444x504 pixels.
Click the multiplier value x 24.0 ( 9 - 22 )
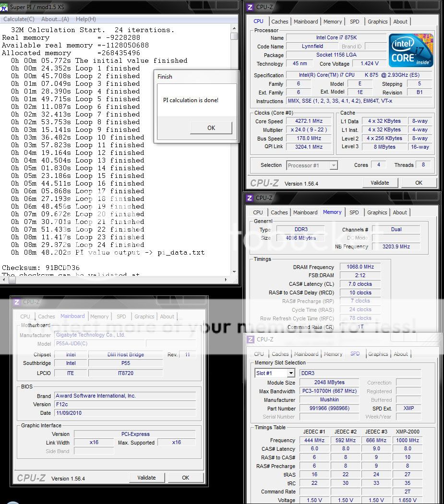309,130
